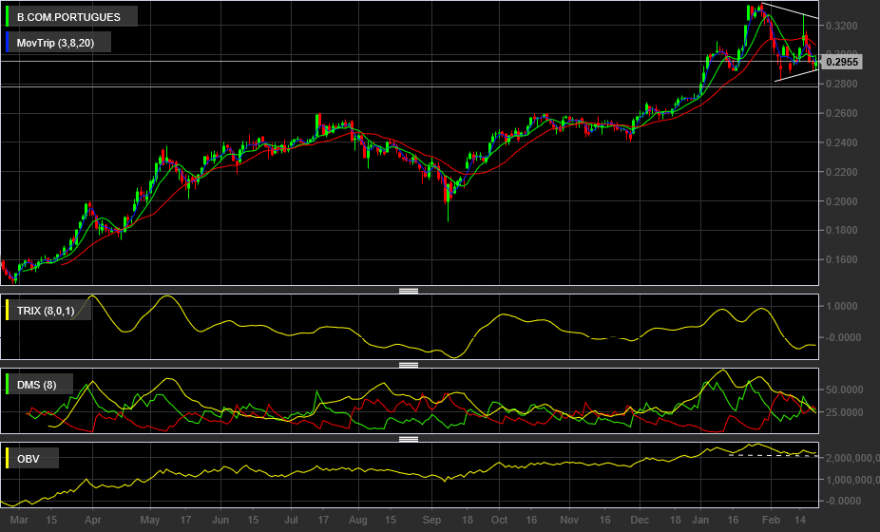Grab the divider handle above TRIX panel
This screenshot has height=532, width=880.
point(408,291)
